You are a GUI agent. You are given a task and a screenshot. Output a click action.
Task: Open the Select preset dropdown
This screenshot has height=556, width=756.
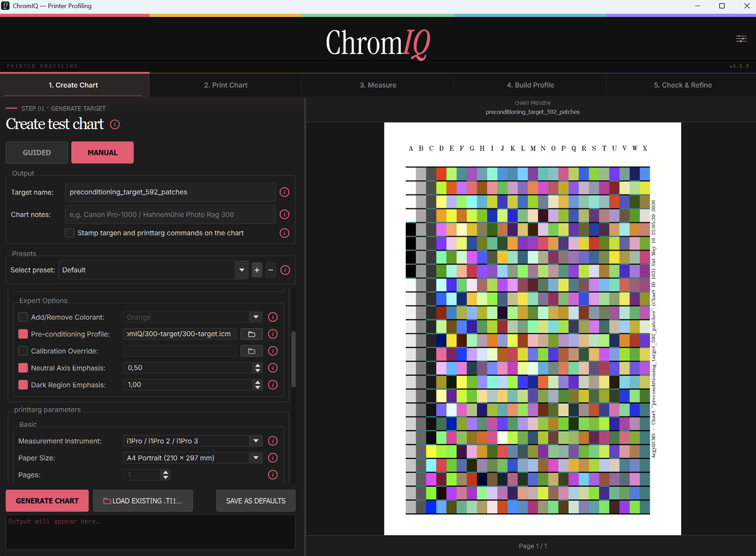(153, 270)
